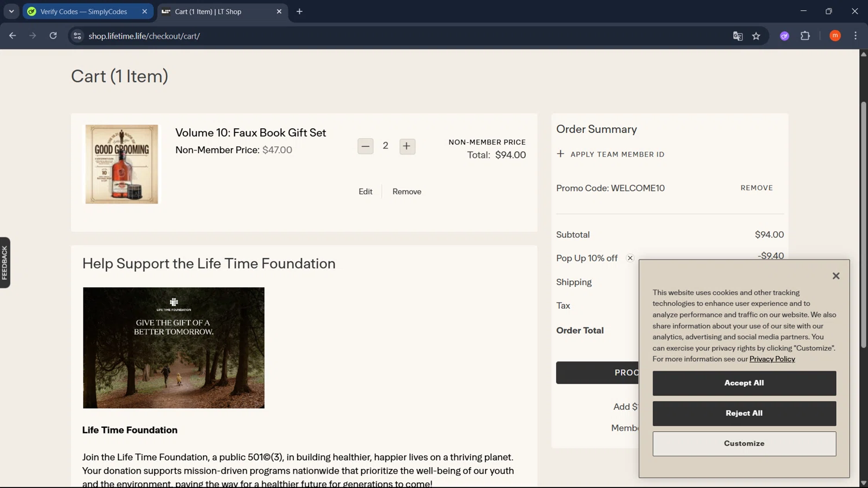Viewport: 868px width, 488px height.
Task: Click the Total: $94.00 item price
Action: pos(496,155)
